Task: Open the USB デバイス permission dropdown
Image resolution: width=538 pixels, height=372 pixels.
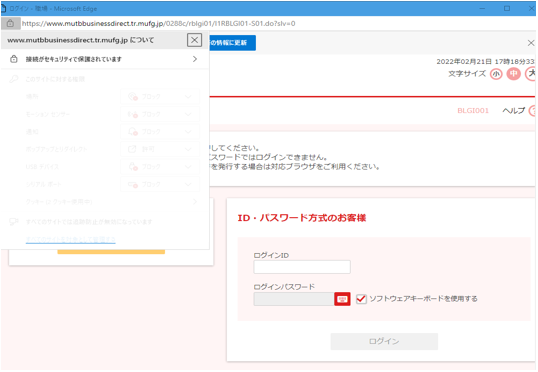Action: [x=160, y=167]
